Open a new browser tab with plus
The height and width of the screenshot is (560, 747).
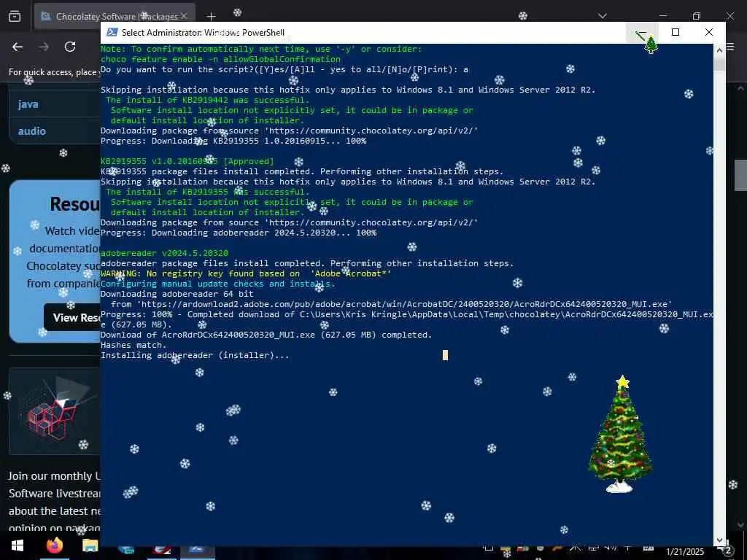click(211, 17)
